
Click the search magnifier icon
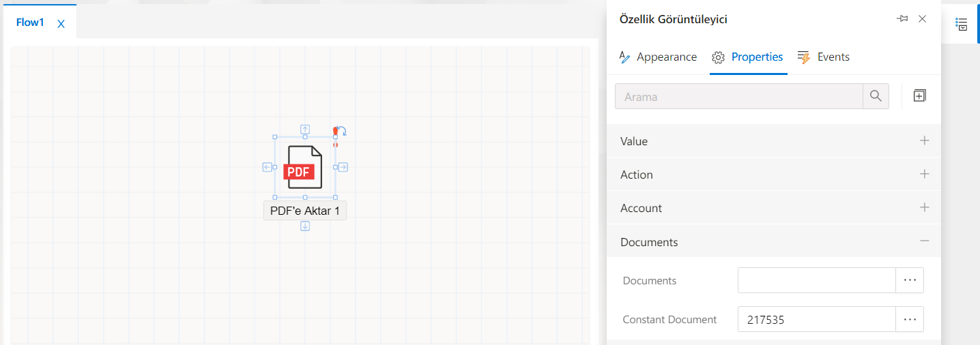tap(876, 96)
